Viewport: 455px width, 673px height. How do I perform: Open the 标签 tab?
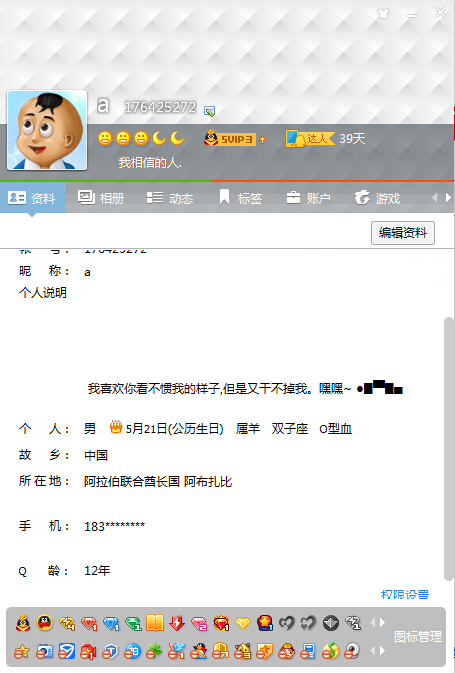click(x=240, y=198)
